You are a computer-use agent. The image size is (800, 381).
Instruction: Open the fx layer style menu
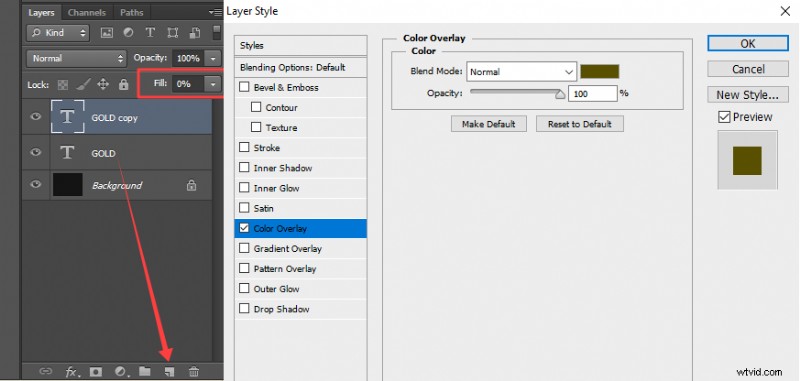[x=71, y=371]
